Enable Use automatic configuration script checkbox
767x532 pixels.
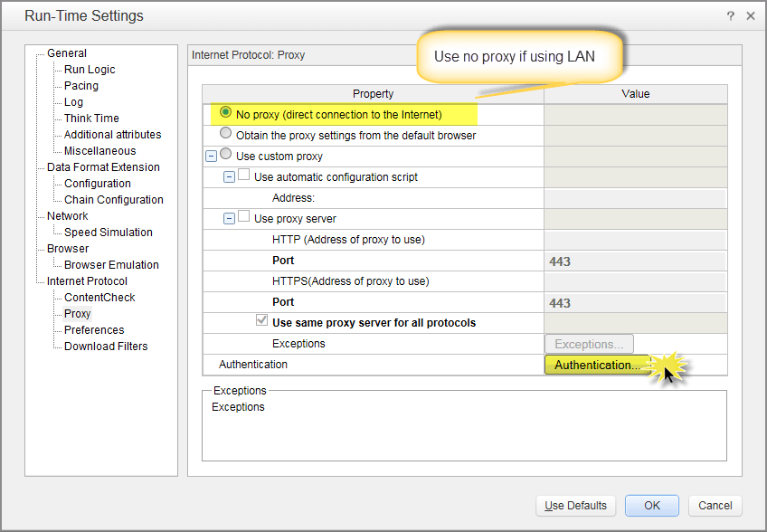pyautogui.click(x=243, y=176)
